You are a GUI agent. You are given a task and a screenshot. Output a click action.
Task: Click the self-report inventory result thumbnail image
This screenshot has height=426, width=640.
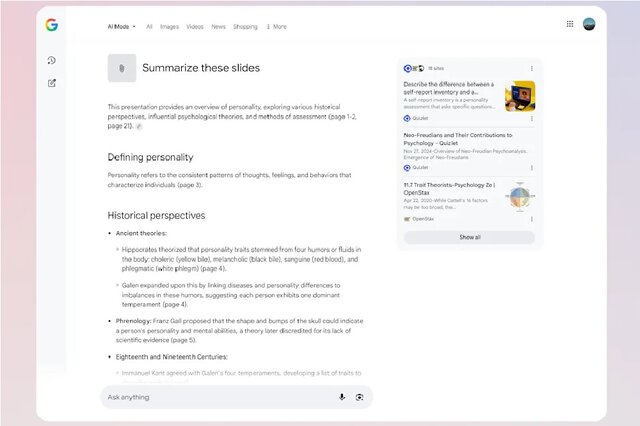[520, 96]
